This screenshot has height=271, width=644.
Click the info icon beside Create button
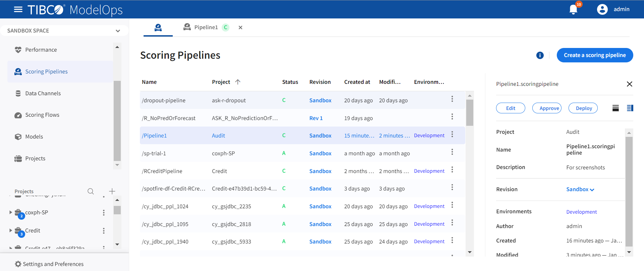click(x=540, y=55)
